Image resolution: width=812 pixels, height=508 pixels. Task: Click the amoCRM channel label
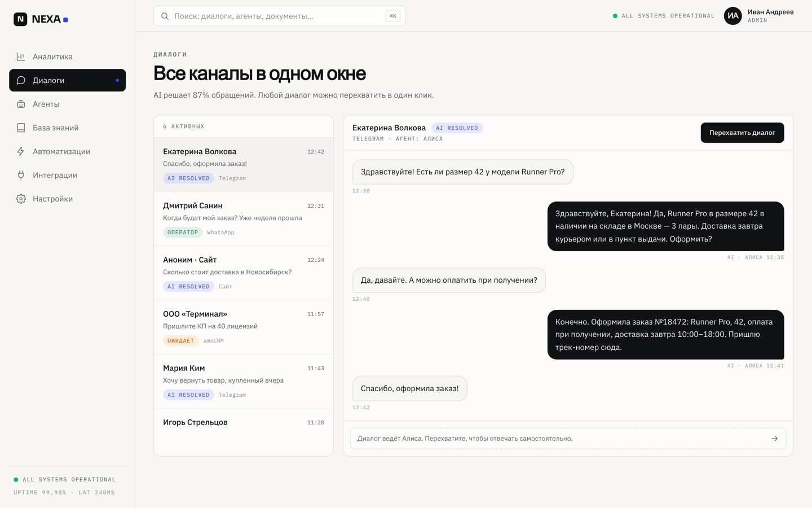tap(214, 341)
